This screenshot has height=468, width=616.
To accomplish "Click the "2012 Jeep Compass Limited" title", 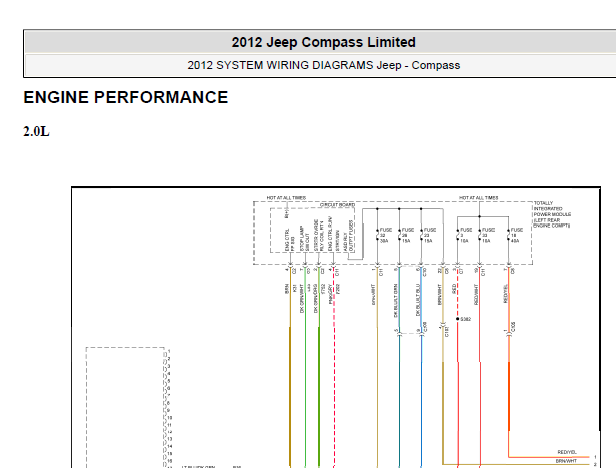I will pos(323,42).
